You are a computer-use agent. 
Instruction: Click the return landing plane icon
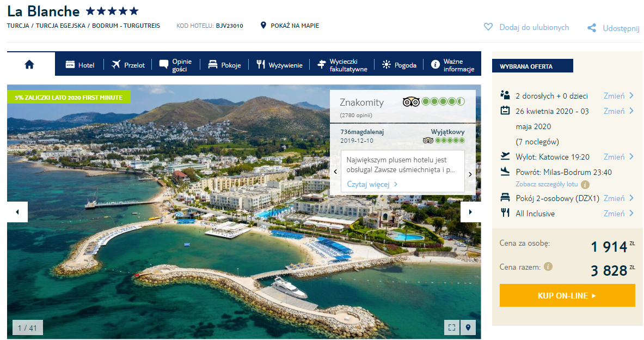505,171
